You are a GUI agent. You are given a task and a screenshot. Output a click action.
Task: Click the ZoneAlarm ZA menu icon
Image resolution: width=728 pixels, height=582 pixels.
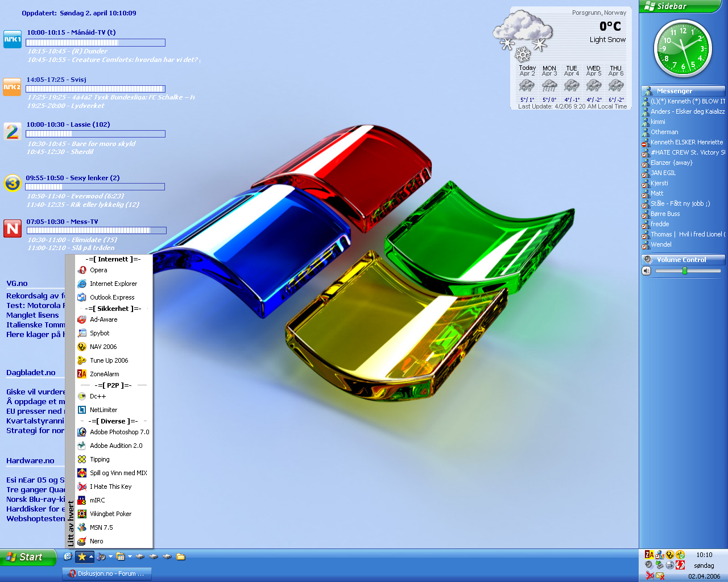82,374
